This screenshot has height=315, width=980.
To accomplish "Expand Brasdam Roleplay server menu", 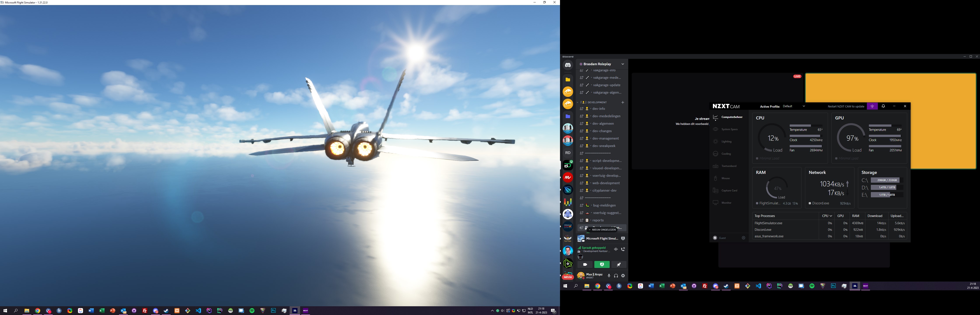I will [x=622, y=64].
